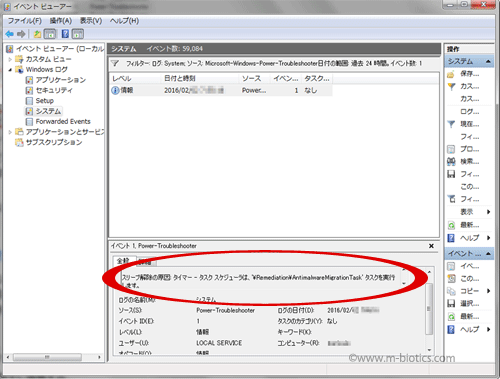Close the event detail preview pane

pyautogui.click(x=431, y=246)
